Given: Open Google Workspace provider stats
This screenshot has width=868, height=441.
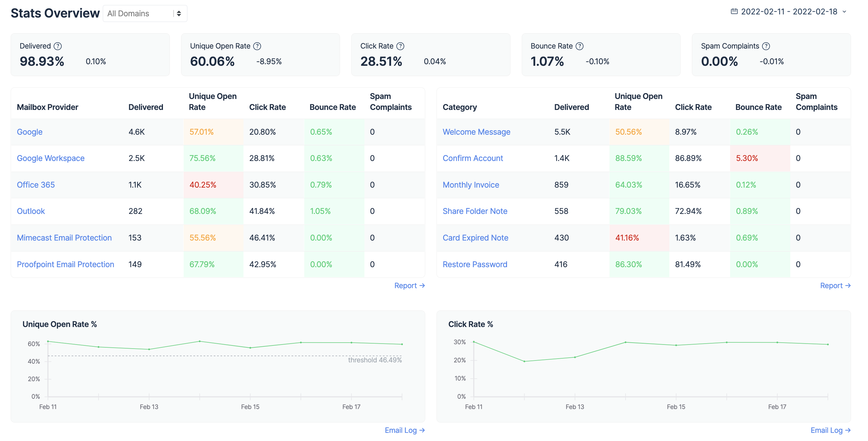Looking at the screenshot, I should (x=51, y=158).
